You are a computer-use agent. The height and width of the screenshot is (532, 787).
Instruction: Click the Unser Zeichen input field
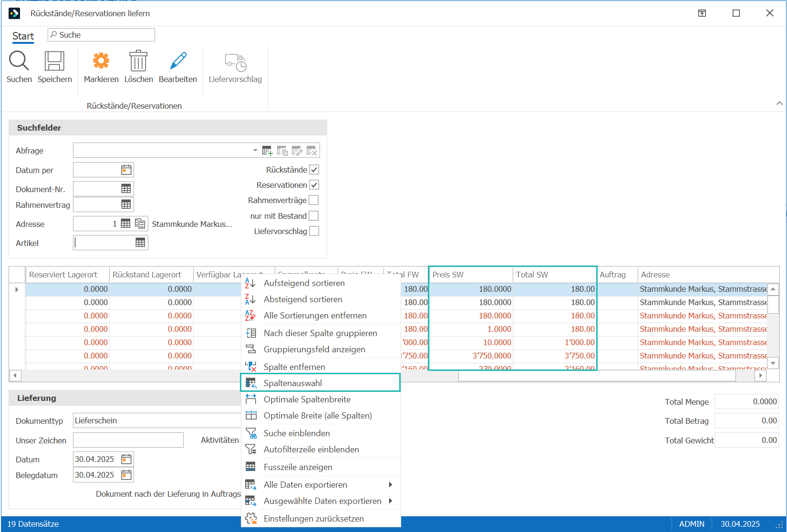point(128,440)
